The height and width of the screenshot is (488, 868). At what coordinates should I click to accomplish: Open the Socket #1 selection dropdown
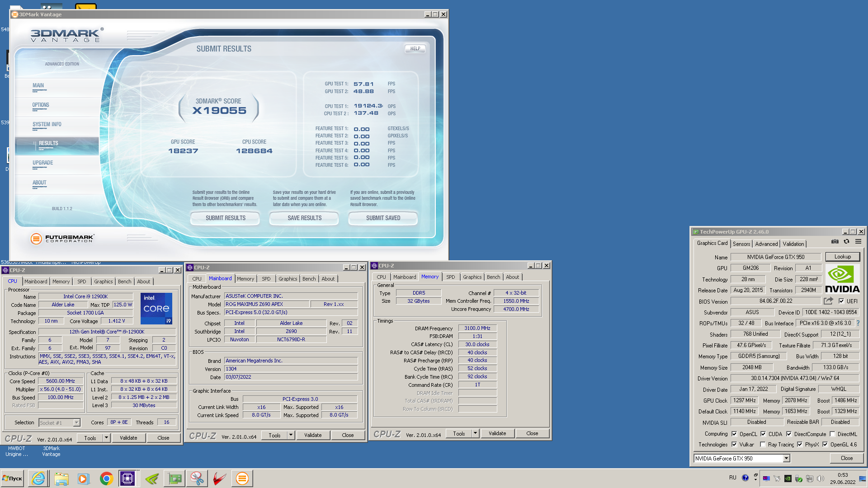pos(76,423)
